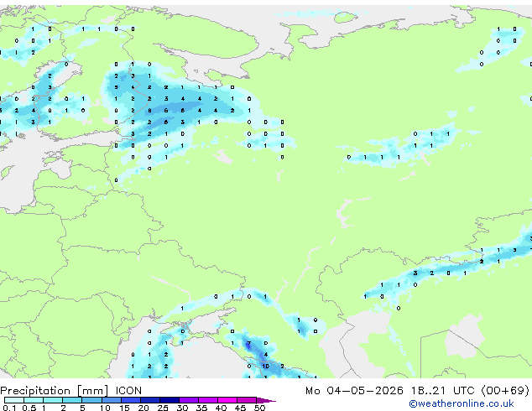532x411 pixels.
Task: Click the legend swatch between 5 and 10
Action: point(91,400)
